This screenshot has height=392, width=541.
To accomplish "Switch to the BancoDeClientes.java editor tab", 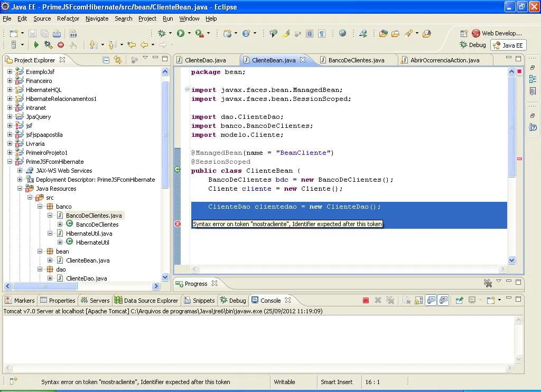I will 356,60.
